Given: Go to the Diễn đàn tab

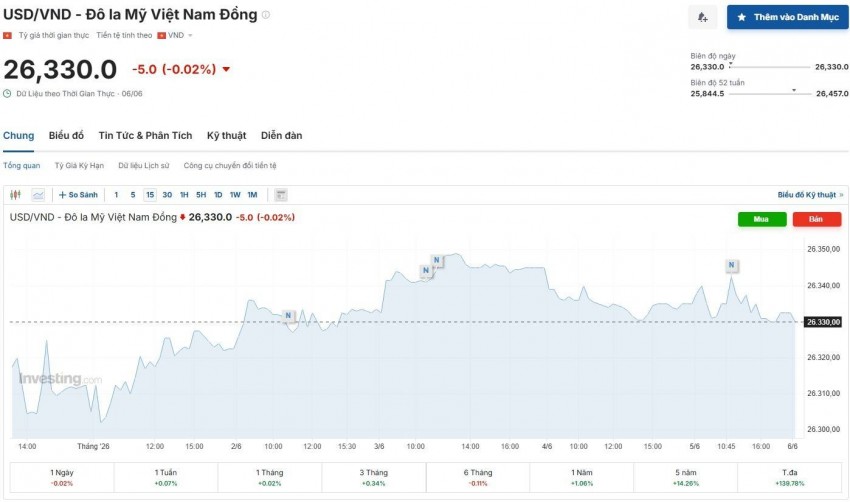Looking at the screenshot, I should 281,136.
